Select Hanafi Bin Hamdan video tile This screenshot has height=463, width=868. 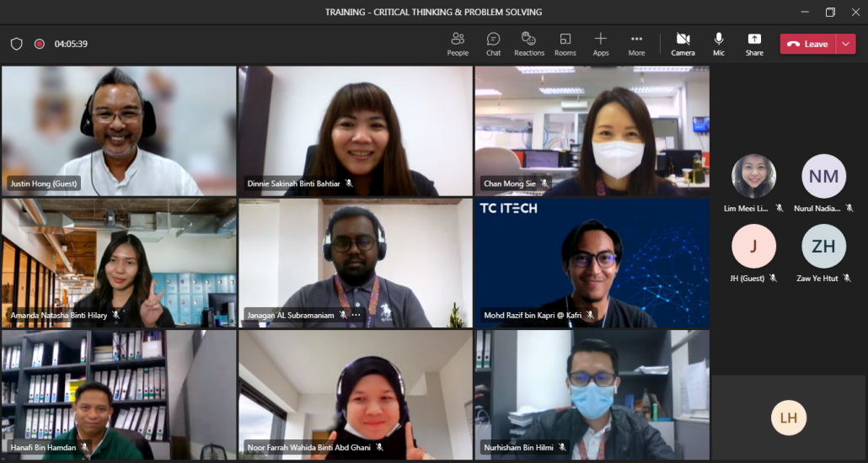[119, 395]
